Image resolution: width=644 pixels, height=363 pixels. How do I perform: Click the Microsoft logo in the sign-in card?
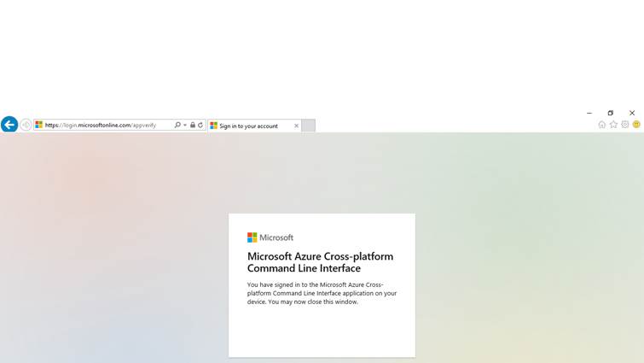coord(270,237)
